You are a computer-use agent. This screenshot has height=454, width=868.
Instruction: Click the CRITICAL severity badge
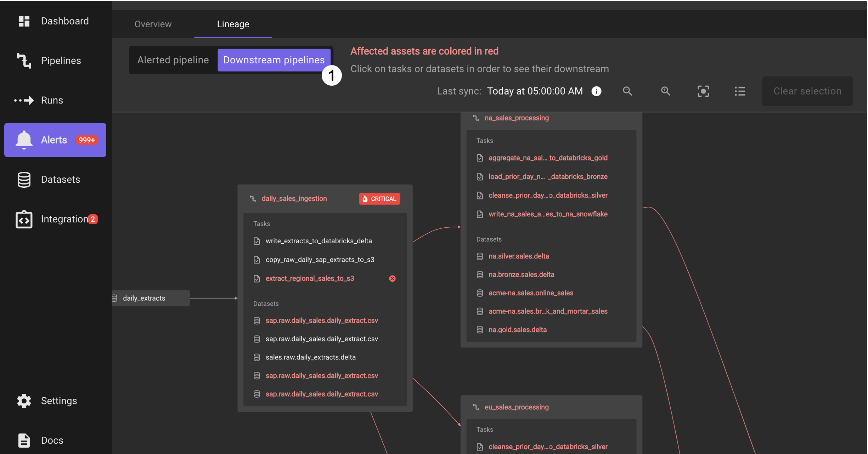click(x=379, y=199)
